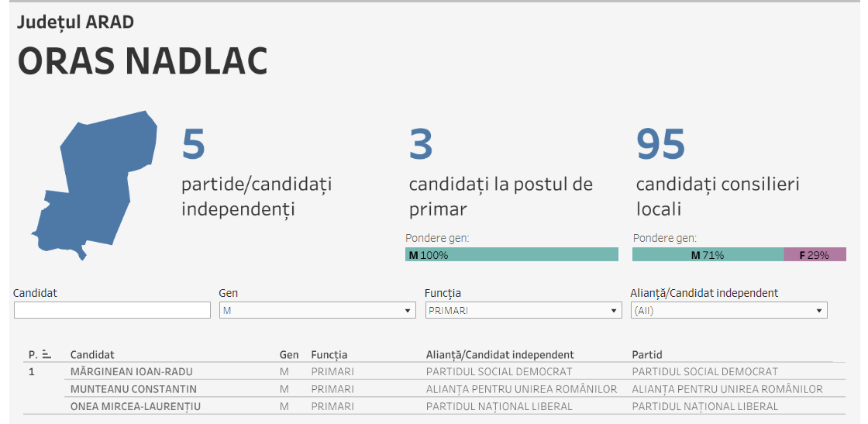This screenshot has height=424, width=868.
Task: Select candidate MĂRGINEAN IOAN-RADU row
Action: [x=131, y=372]
